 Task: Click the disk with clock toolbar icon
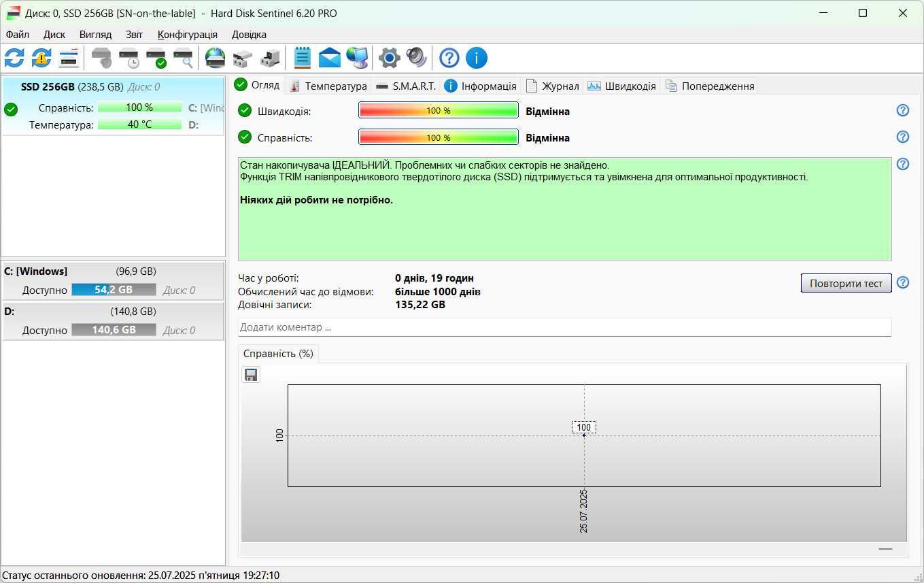click(x=129, y=58)
